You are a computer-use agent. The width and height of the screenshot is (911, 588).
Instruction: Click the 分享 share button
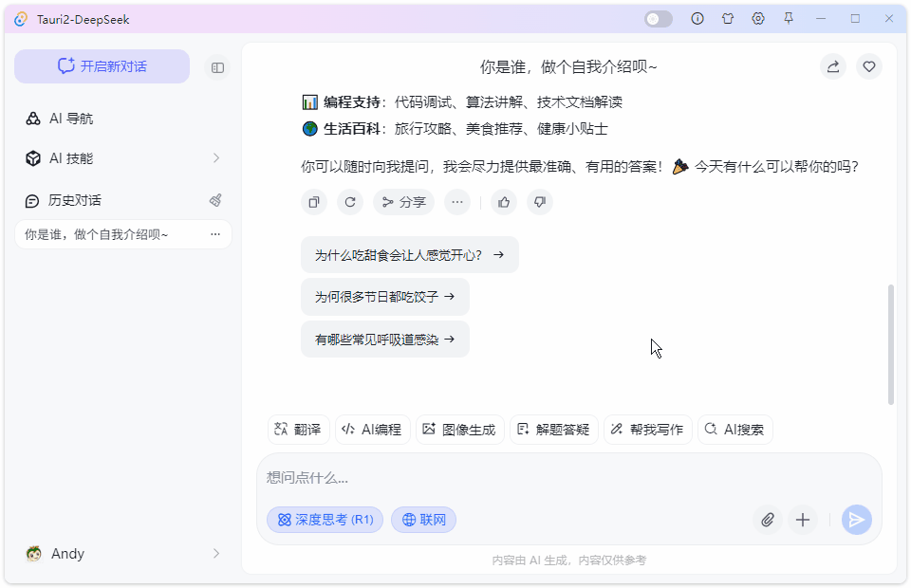pos(402,202)
